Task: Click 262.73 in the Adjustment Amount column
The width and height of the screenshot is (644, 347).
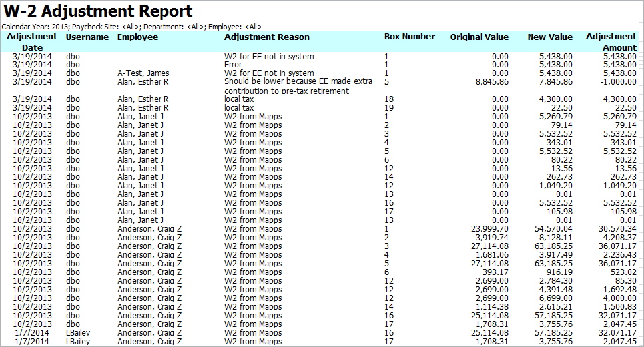Action: click(x=623, y=176)
